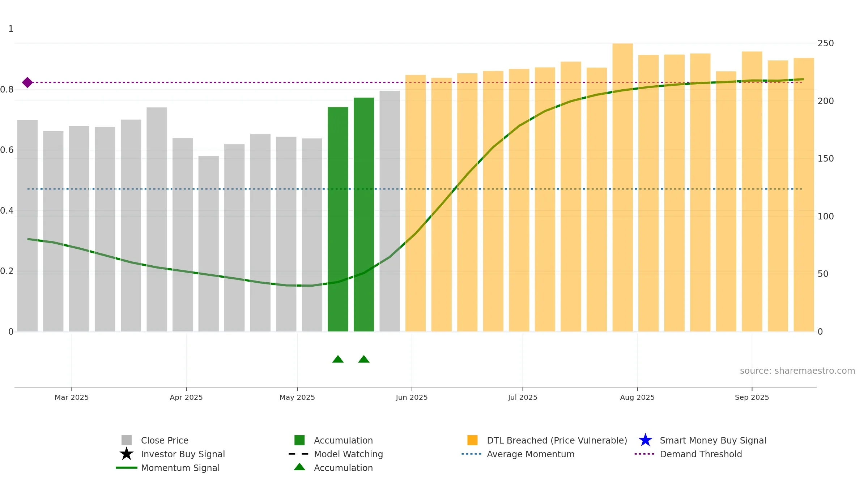Image resolution: width=868 pixels, height=488 pixels.
Task: Toggle the Average Momentum legend entry
Action: tap(518, 454)
